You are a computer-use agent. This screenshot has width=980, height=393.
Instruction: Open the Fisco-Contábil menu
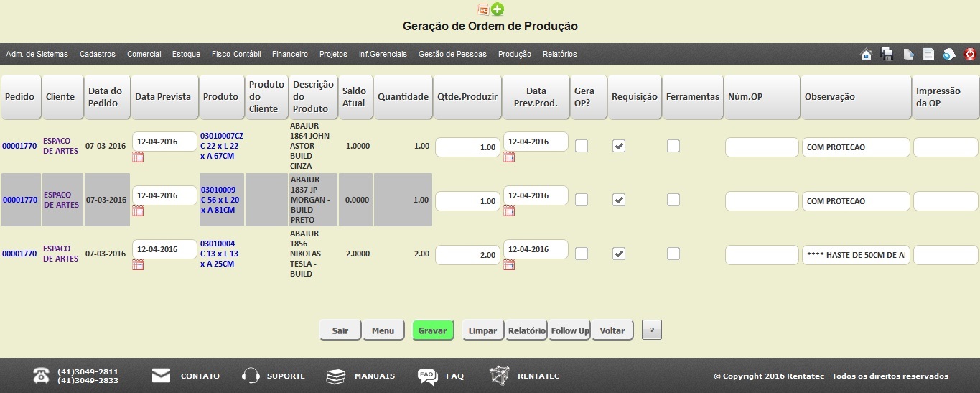click(236, 54)
